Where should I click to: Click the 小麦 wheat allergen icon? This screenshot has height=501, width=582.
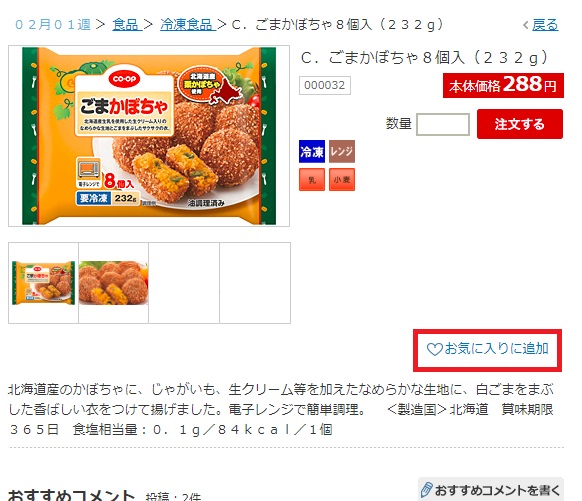click(342, 180)
